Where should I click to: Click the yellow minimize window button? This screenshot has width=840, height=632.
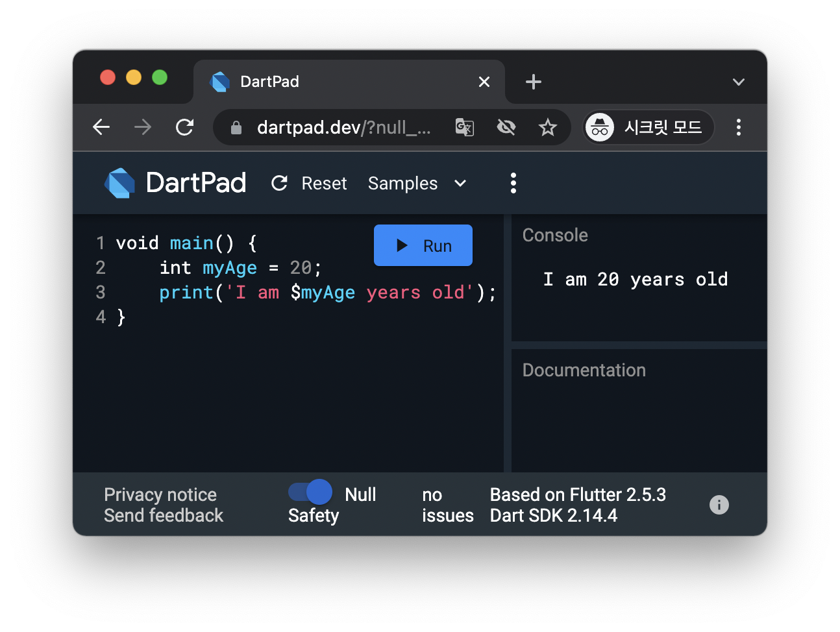point(134,77)
